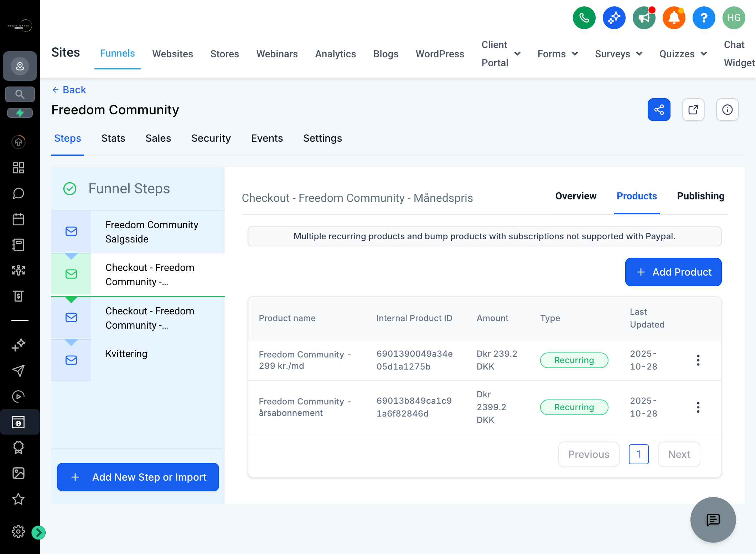
Task: Open the orange notifications bell
Action: coord(674,18)
